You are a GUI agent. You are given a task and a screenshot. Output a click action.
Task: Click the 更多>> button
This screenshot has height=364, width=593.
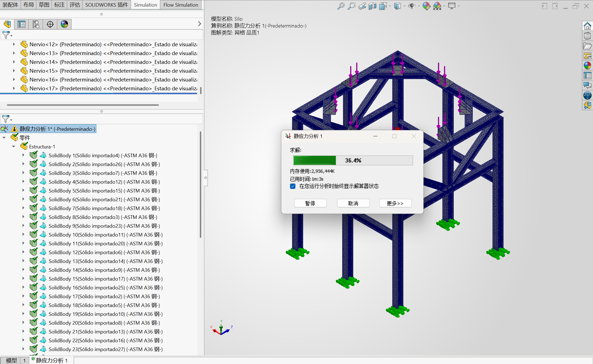[x=395, y=203]
